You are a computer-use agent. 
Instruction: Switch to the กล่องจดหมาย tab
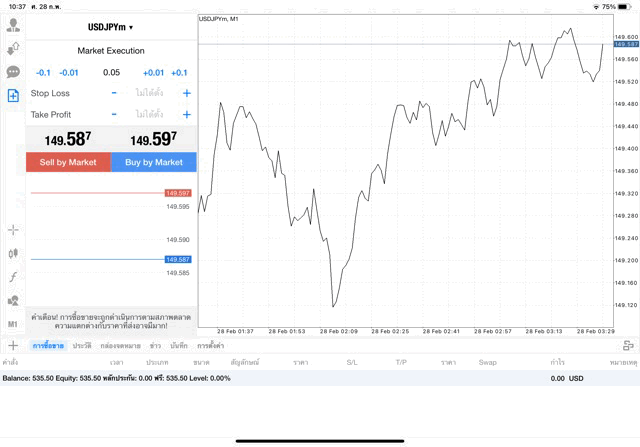[120, 345]
